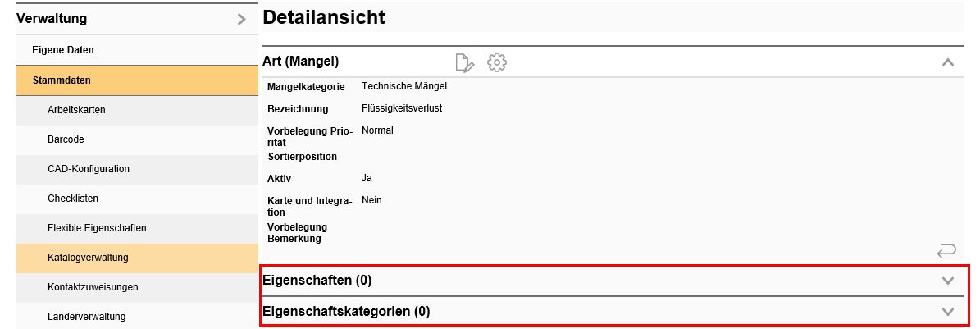Screen dimensions: 980x329
Task: Open Kontaktzuweisungen in the sidebar
Action: tap(93, 287)
